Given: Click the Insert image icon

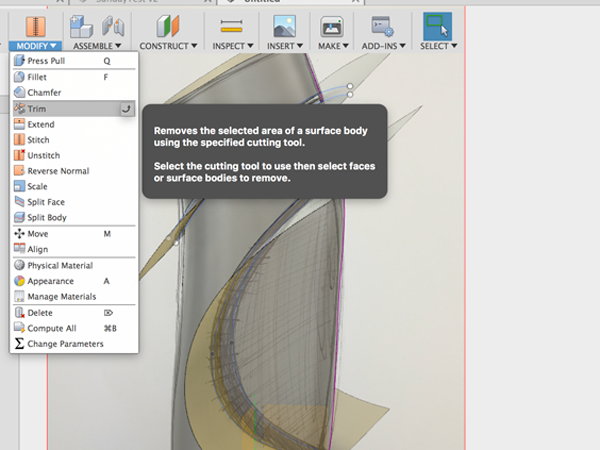Looking at the screenshot, I should pyautogui.click(x=284, y=26).
